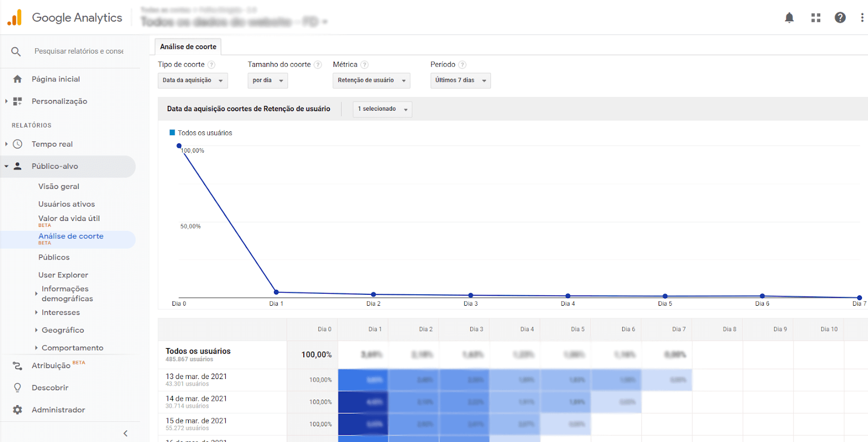Open the Google apps grid icon
The width and height of the screenshot is (868, 442).
click(x=815, y=18)
